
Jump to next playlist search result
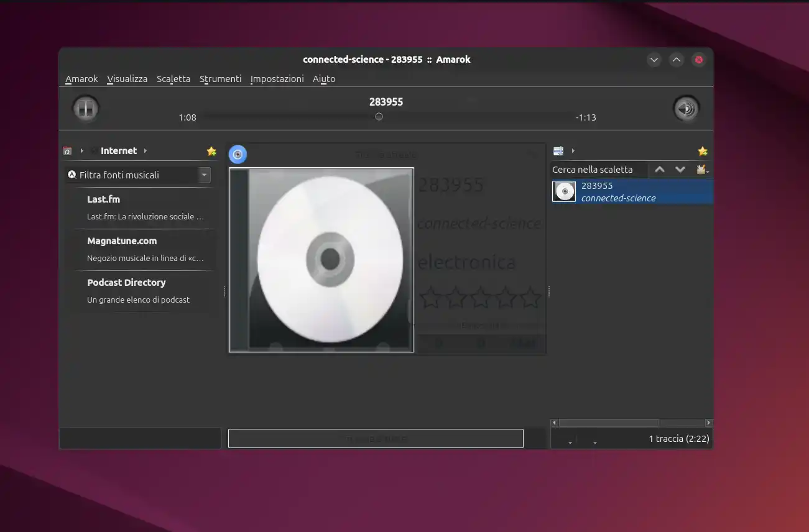(680, 170)
